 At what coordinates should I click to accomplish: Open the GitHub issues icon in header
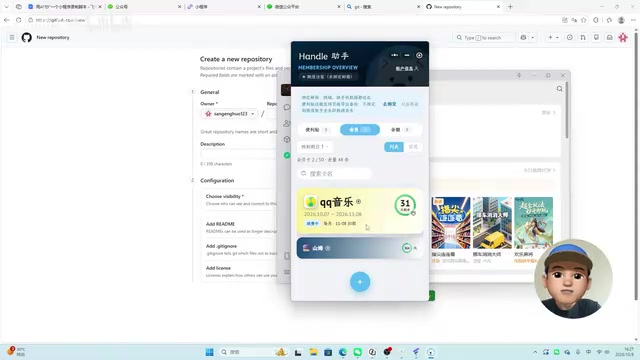click(x=569, y=38)
